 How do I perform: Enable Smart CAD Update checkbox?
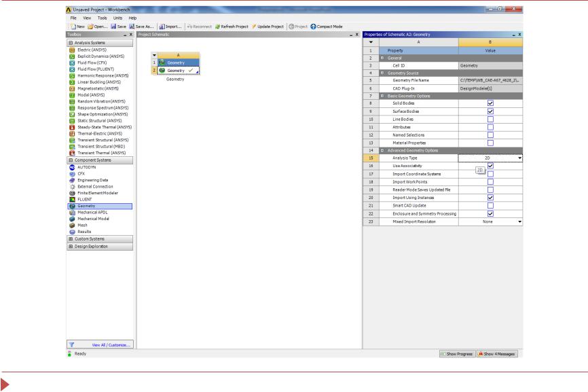point(490,206)
